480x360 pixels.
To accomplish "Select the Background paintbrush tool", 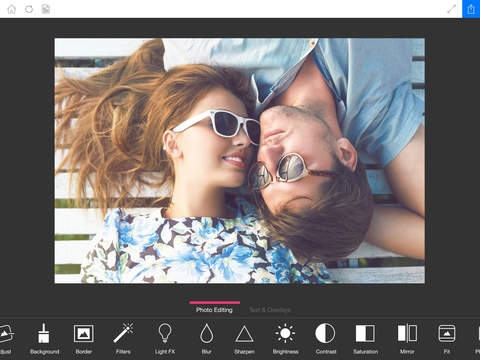I will [x=44, y=338].
